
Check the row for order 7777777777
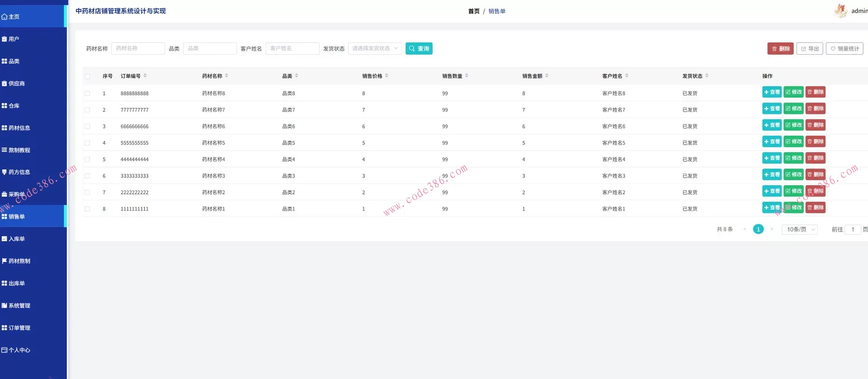point(87,110)
